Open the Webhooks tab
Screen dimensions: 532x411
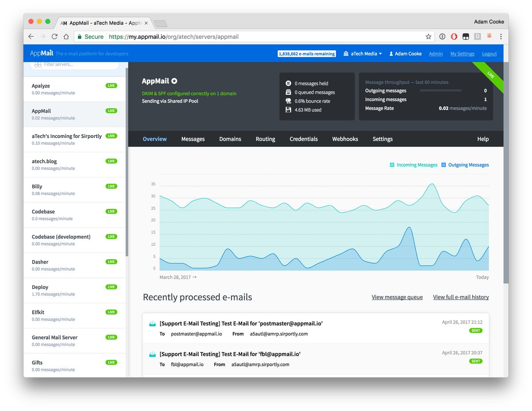click(345, 139)
